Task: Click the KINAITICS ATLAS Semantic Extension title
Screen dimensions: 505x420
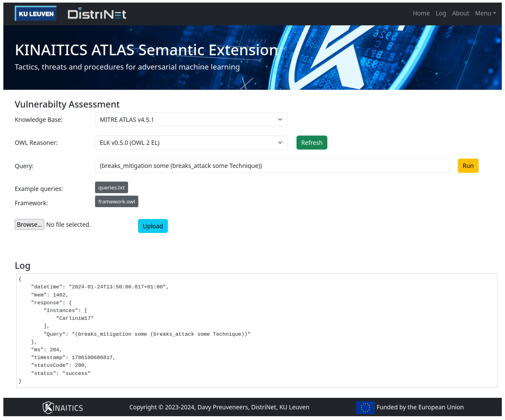Action: point(146,50)
